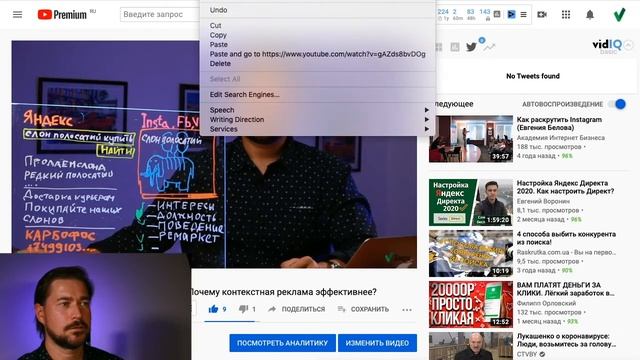Toggle the Автовоспроизведение autoplay switch
Image resolution: width=640 pixels, height=360 pixels.
coord(617,104)
